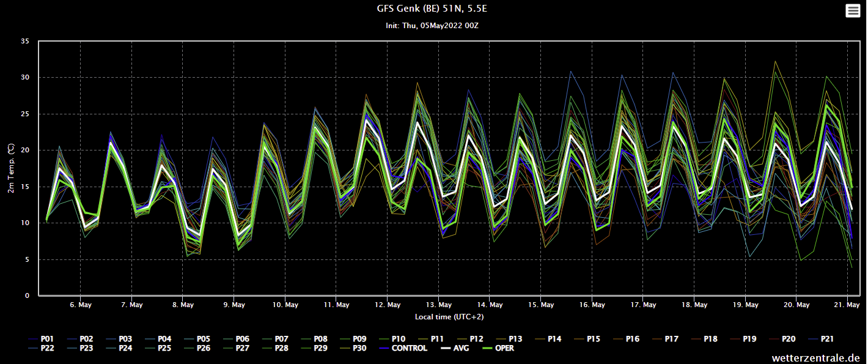This screenshot has height=364, width=868.
Task: Click P25 in the legend
Action: point(159,348)
